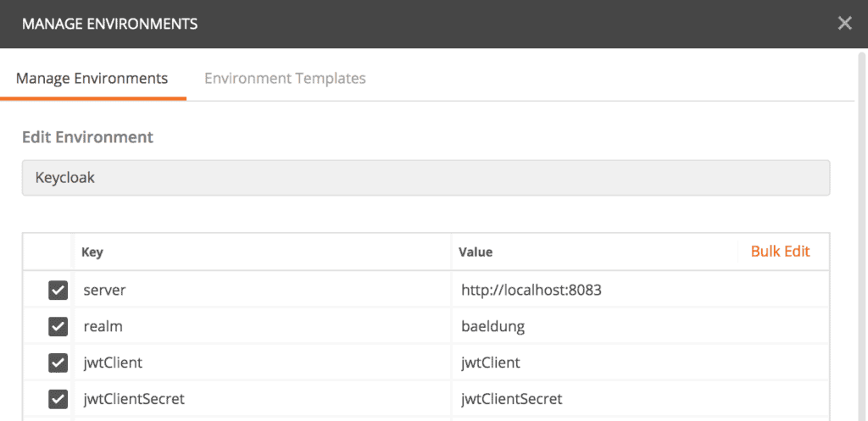Disable the jwtClient variable checkbox
The height and width of the screenshot is (421, 868).
click(58, 363)
